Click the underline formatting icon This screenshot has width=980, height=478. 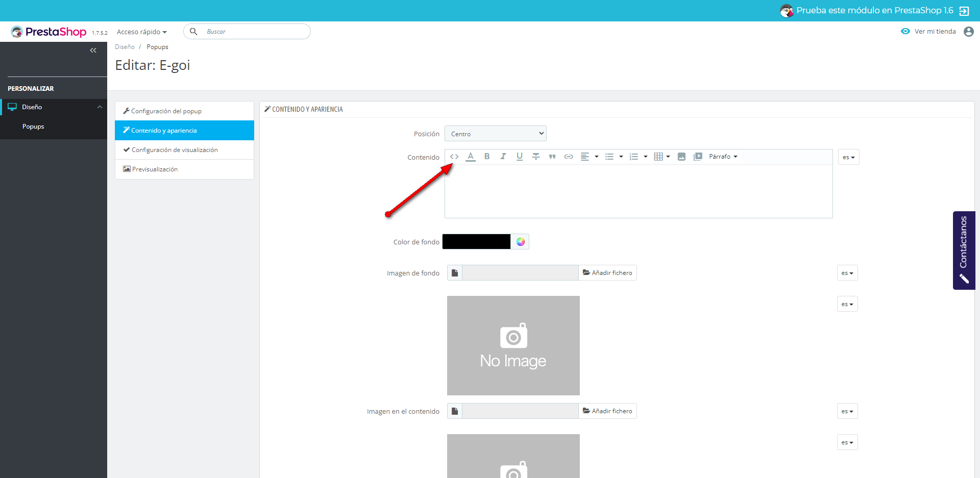click(x=520, y=157)
